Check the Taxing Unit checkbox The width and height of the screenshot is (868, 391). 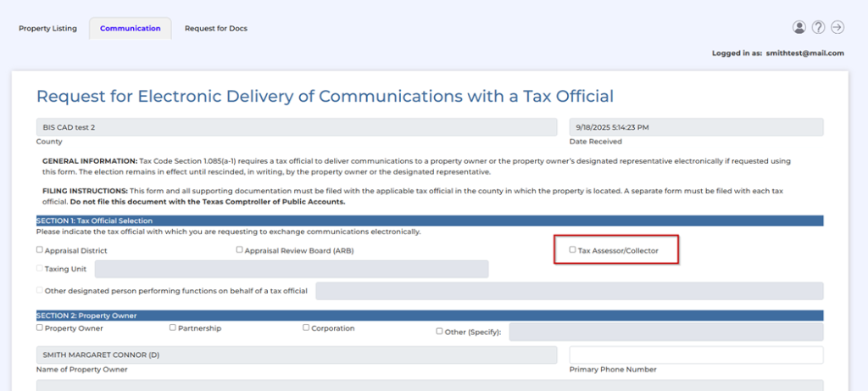(40, 268)
